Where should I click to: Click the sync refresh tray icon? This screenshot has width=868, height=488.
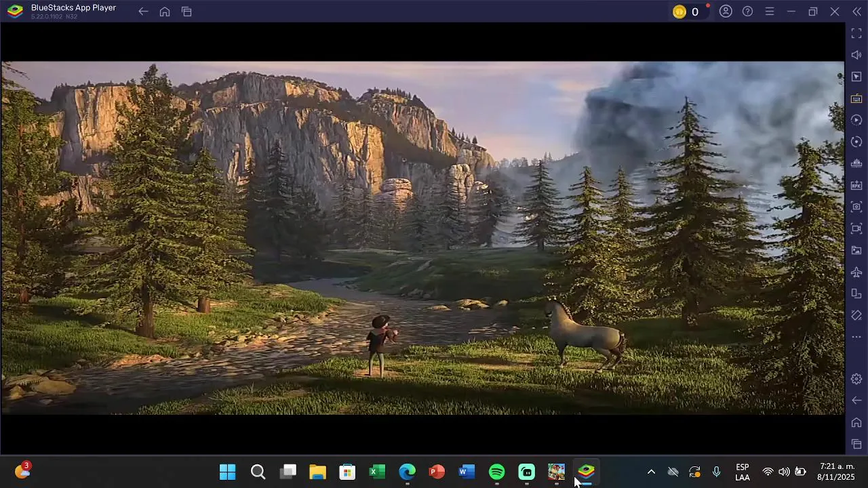click(694, 472)
